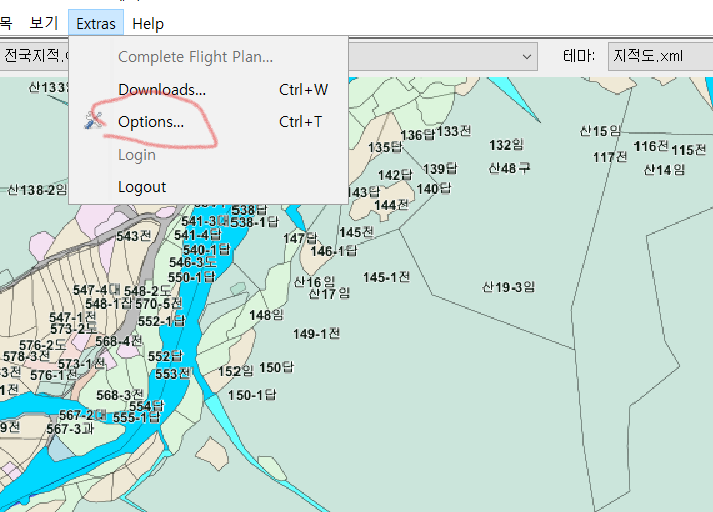The image size is (713, 512).
Task: Click parcel 132임 on the map
Action: click(x=506, y=145)
